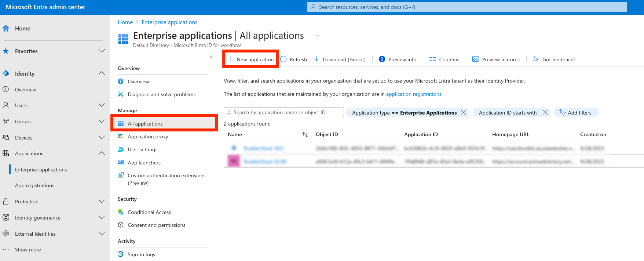Focus the search by application name field
This screenshot has height=261, width=644.
[x=284, y=112]
